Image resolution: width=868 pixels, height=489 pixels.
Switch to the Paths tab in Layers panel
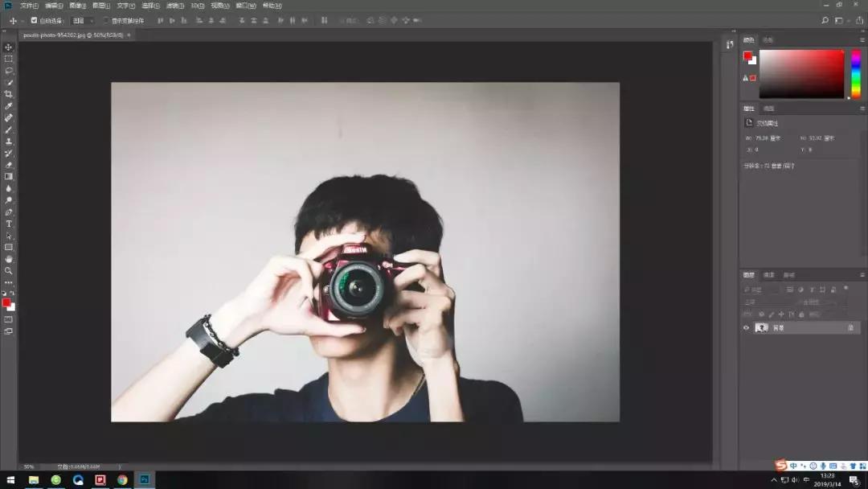coord(789,275)
